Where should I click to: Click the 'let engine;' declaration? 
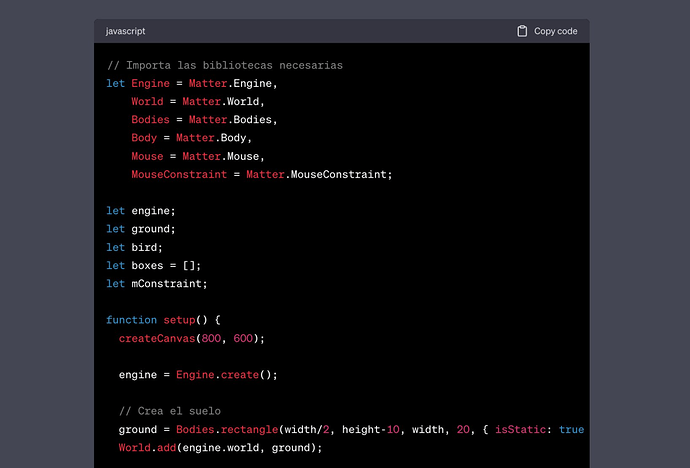coord(141,211)
